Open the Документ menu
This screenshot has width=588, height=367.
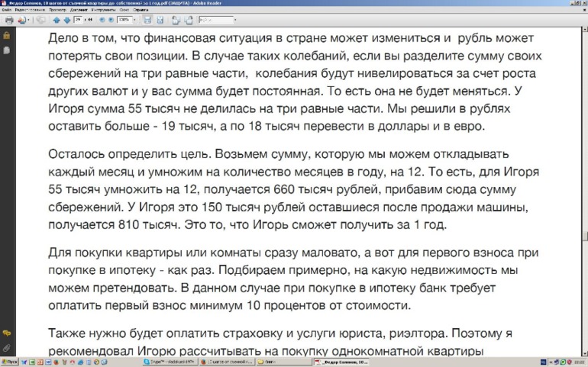click(79, 10)
